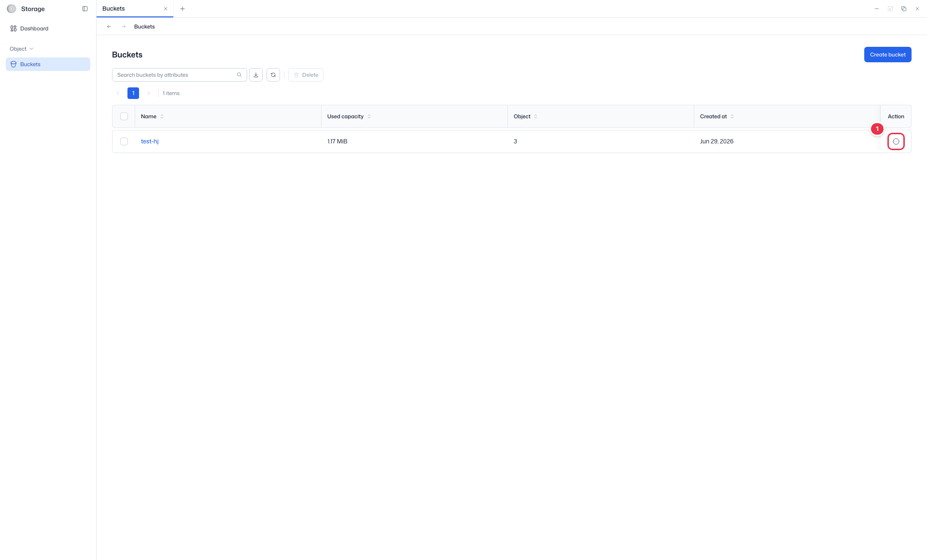927x560 pixels.
Task: Open Dashboard from the sidebar
Action: tap(48, 28)
